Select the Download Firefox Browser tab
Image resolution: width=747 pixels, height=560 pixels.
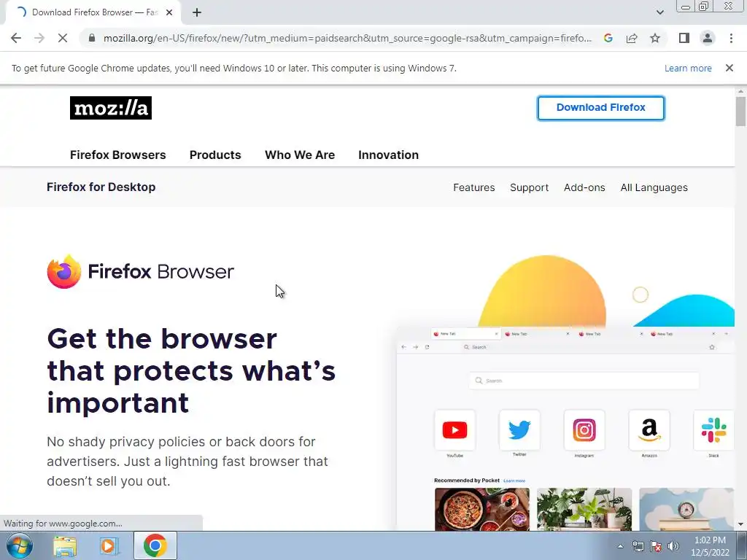coord(93,12)
